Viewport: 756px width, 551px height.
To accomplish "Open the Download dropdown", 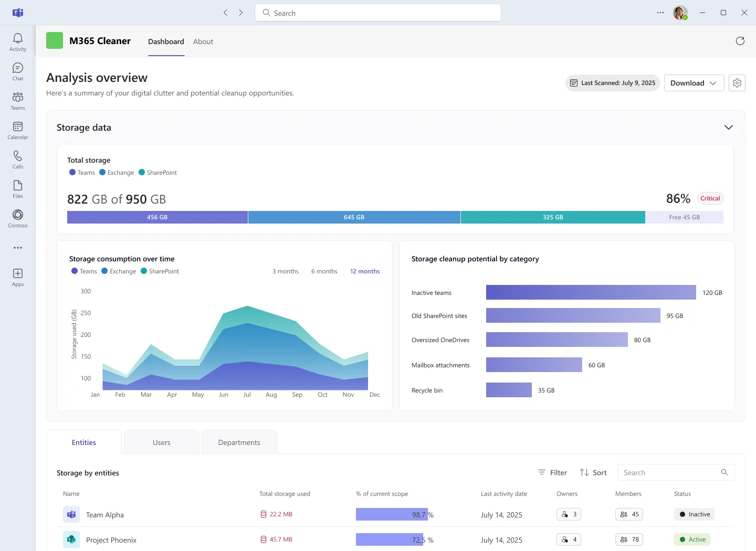I will click(694, 83).
